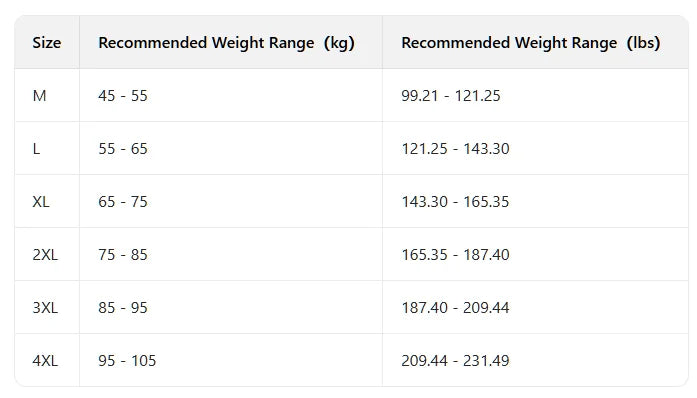Click the 3XL size cell
The width and height of the screenshot is (697, 398).
45,308
